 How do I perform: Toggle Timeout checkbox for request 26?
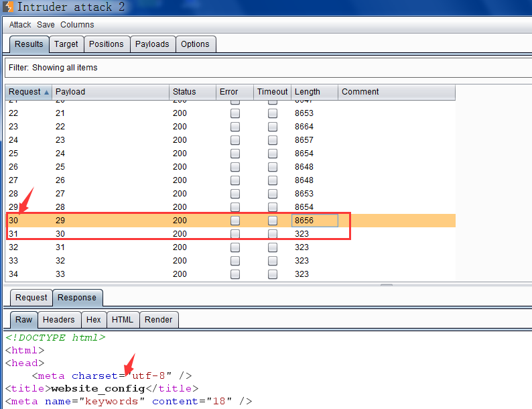(x=273, y=167)
